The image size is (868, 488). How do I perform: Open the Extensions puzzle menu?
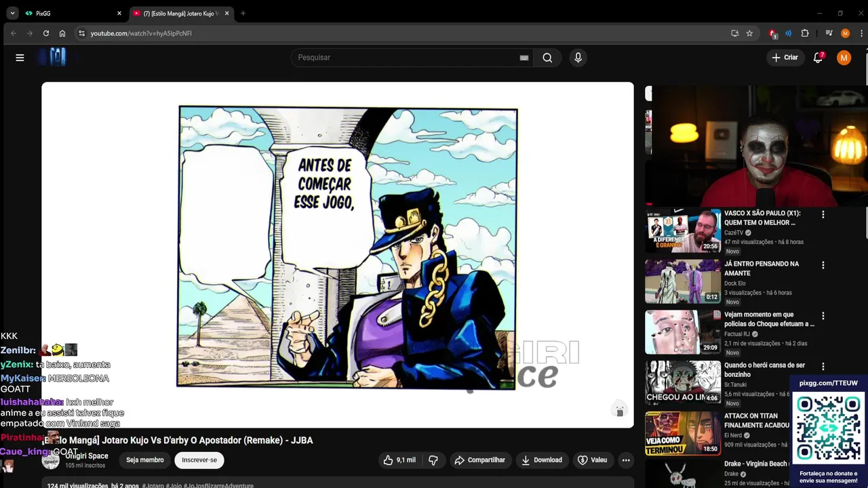coord(805,33)
